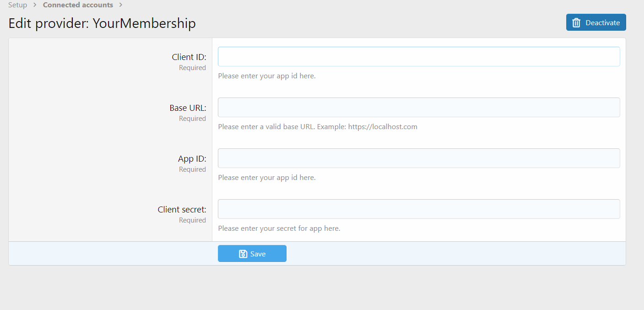Click the trash can icon on Deactivate
Screen dimensions: 644x310
[576, 22]
